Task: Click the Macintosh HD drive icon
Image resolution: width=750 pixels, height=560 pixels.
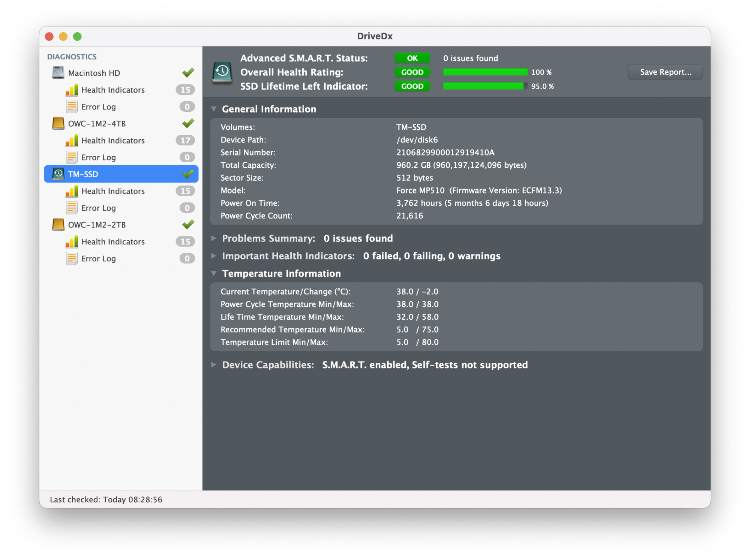Action: (x=58, y=73)
